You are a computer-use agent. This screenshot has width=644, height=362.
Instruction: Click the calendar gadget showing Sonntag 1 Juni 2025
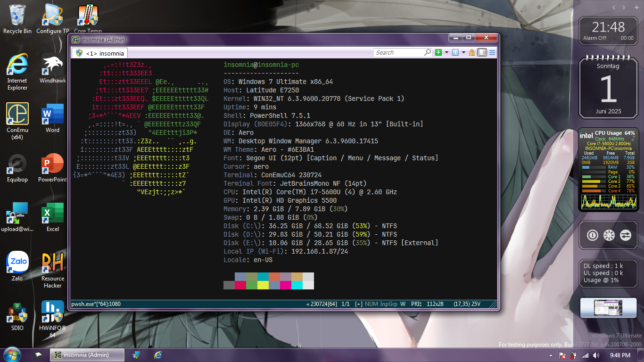[x=608, y=86]
